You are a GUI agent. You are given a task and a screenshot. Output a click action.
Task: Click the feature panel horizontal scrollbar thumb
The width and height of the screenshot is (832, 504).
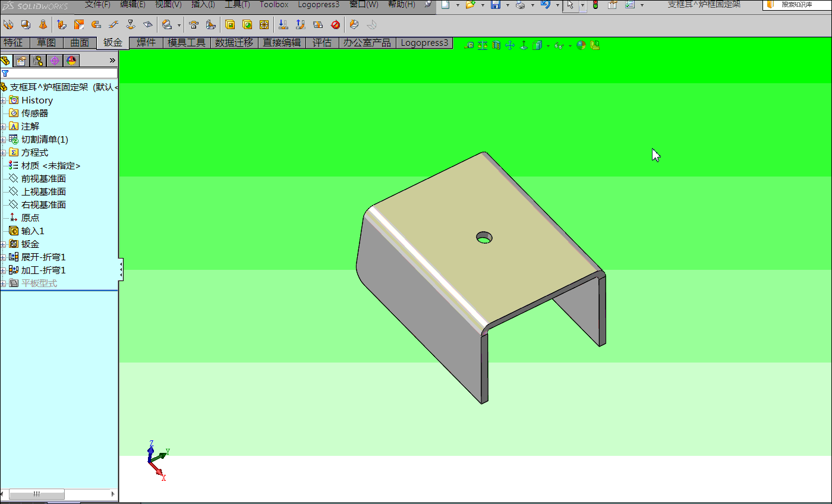(37, 494)
